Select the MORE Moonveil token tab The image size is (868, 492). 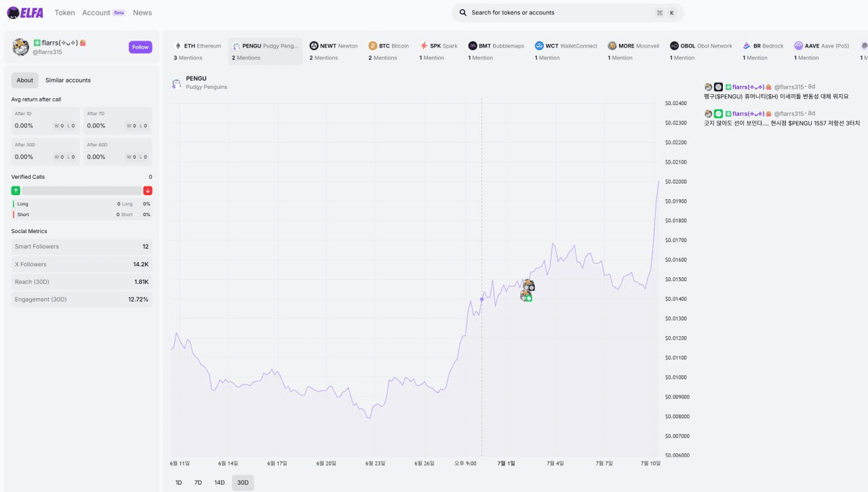coord(633,52)
